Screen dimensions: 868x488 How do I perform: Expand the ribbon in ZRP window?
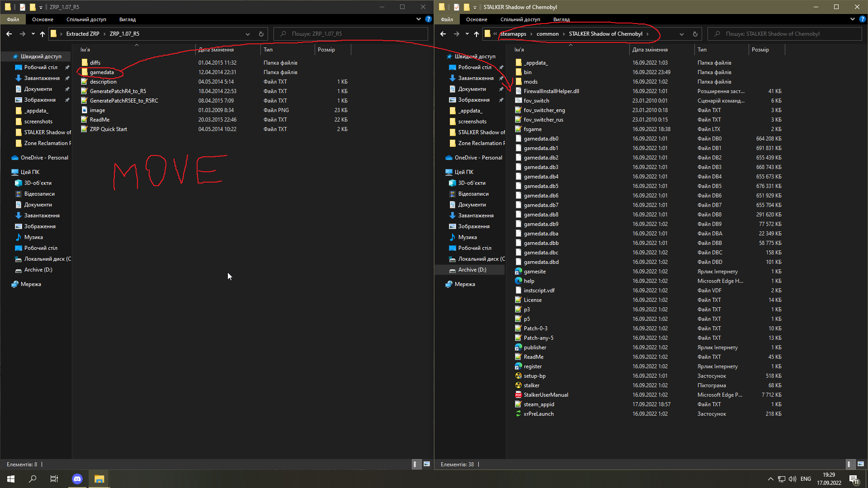pos(418,19)
